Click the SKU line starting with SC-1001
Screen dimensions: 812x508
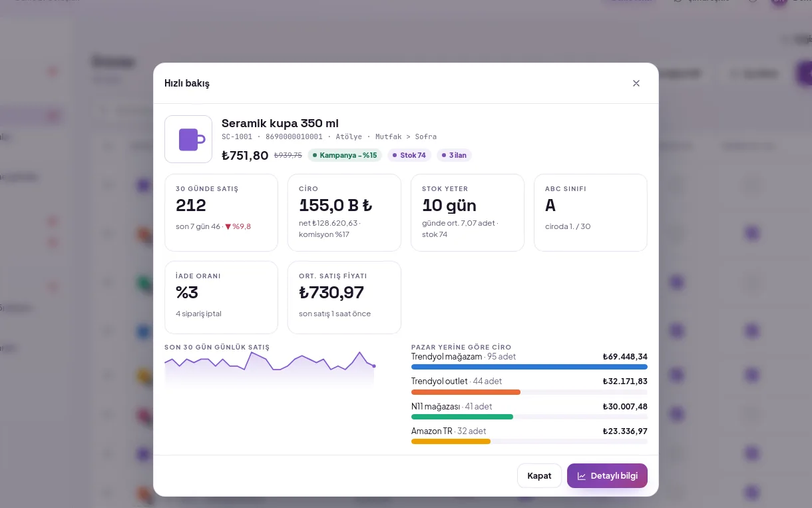pyautogui.click(x=329, y=136)
